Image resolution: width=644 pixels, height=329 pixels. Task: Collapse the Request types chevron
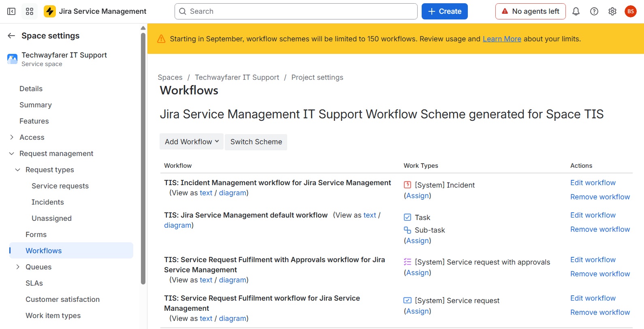18,170
